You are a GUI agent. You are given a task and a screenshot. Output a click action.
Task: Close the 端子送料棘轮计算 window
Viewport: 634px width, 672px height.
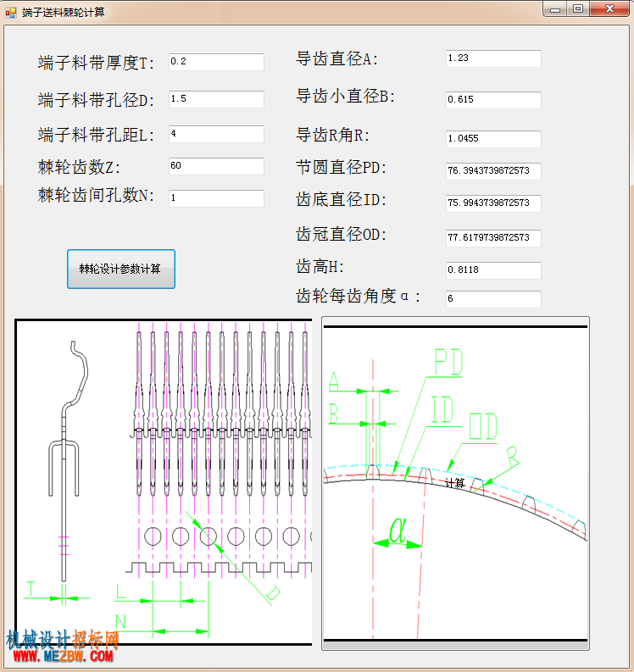coord(609,9)
